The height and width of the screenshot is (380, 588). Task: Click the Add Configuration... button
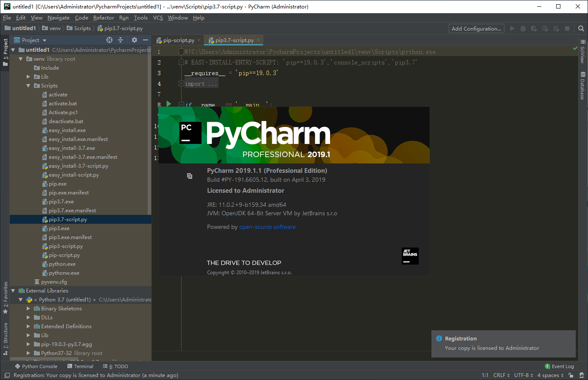[x=477, y=28]
